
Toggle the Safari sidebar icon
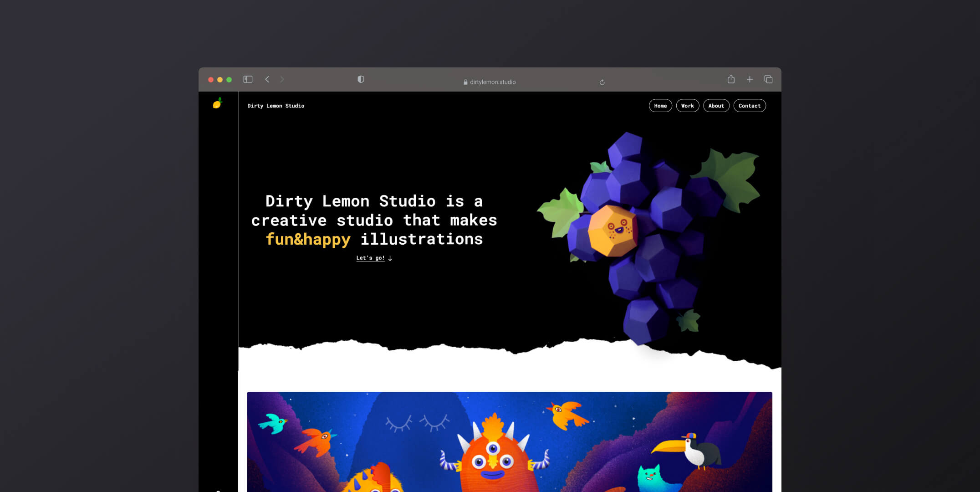pyautogui.click(x=248, y=79)
